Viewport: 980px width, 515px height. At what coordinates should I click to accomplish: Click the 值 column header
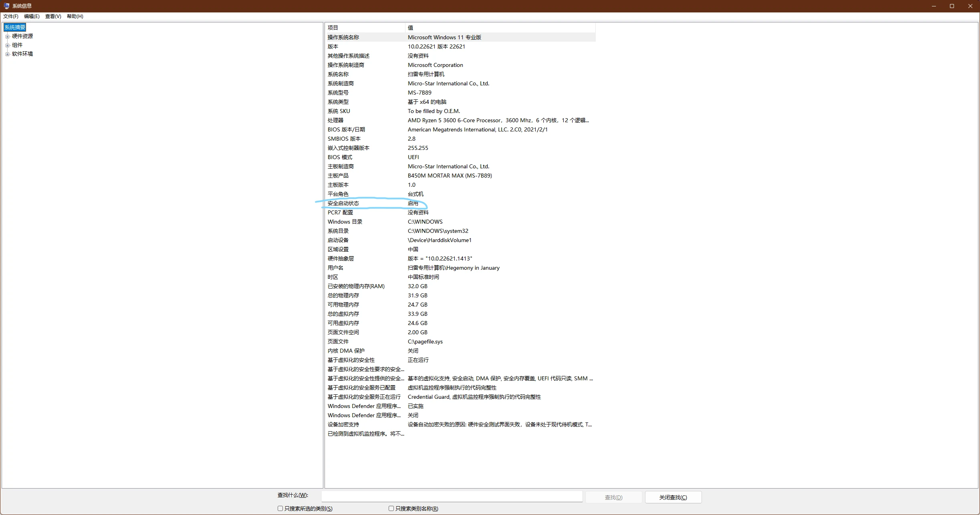pos(500,28)
